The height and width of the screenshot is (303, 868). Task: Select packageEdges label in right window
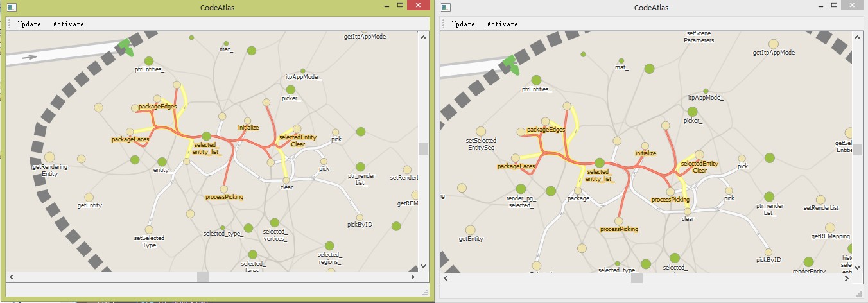[x=546, y=130]
